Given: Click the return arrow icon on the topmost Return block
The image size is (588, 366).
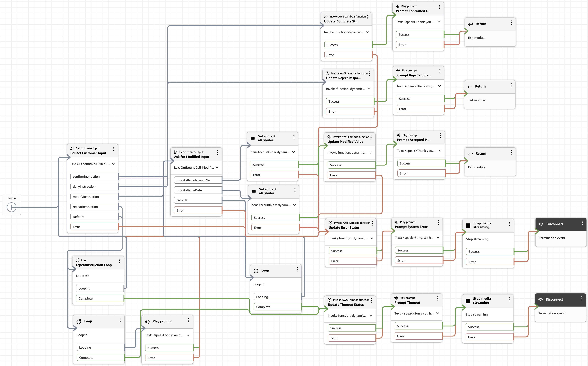Looking at the screenshot, I should pos(470,24).
